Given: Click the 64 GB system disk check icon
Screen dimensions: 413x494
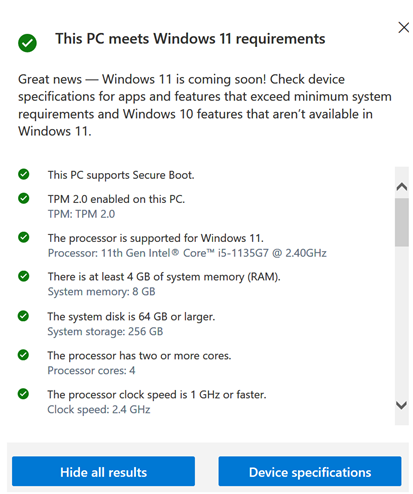Looking at the screenshot, I should point(23,316).
